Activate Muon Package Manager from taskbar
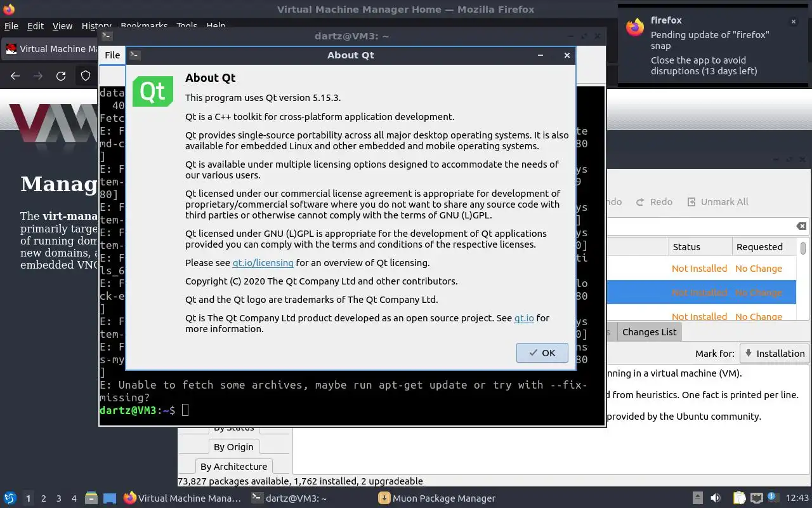Viewport: 812px width, 508px height. (x=438, y=498)
